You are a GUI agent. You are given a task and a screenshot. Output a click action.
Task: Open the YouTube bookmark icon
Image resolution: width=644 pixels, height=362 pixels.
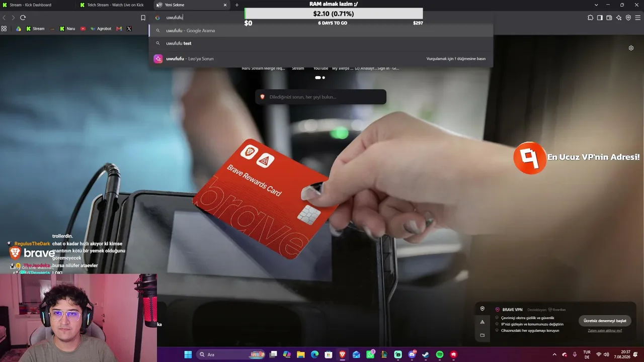[x=83, y=29]
